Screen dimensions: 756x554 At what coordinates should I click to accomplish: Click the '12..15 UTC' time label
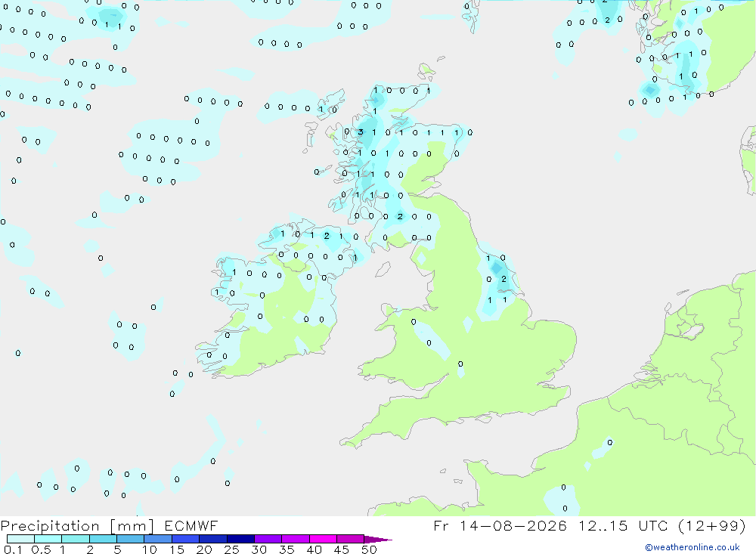click(624, 525)
